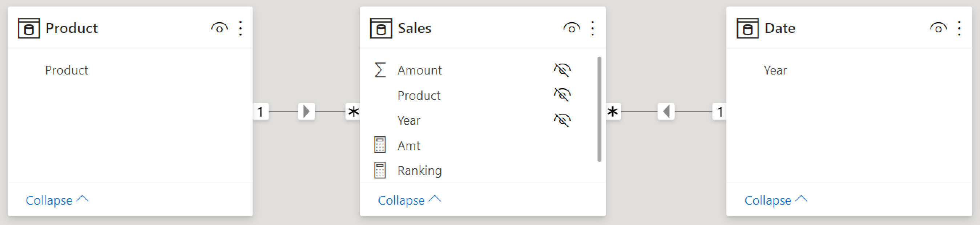The width and height of the screenshot is (980, 225).
Task: Collapse the Product table card
Action: point(57,200)
